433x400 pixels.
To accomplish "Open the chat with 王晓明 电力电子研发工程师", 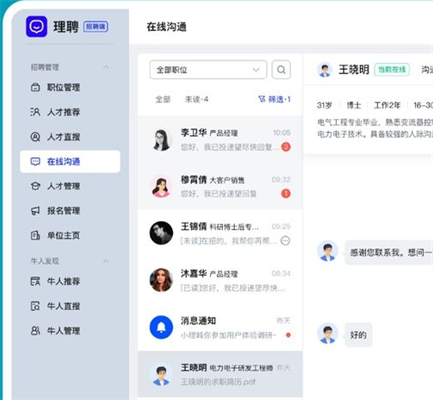I will pyautogui.click(x=220, y=374).
